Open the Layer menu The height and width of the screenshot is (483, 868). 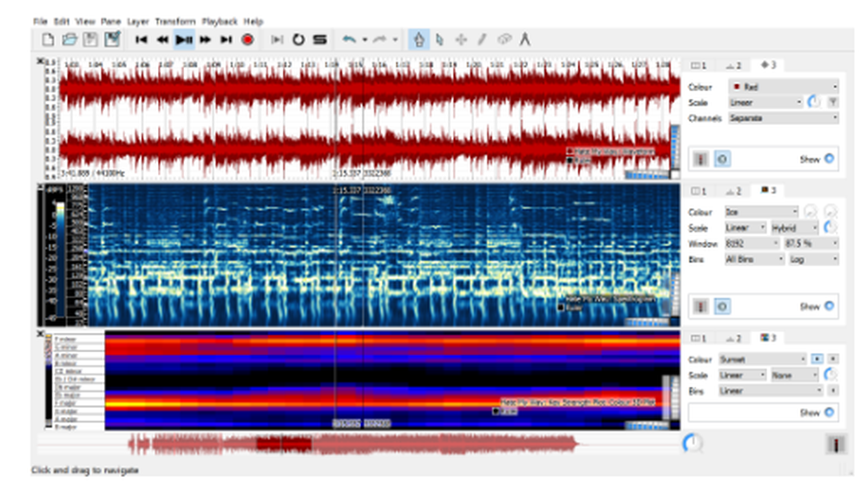138,22
